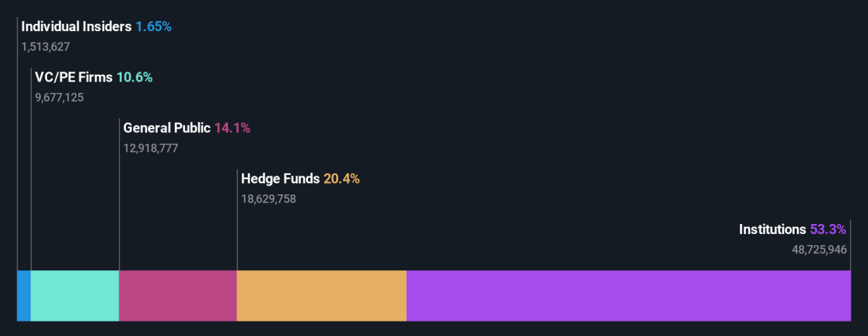Click the purple Institutions bar segment

pyautogui.click(x=629, y=296)
